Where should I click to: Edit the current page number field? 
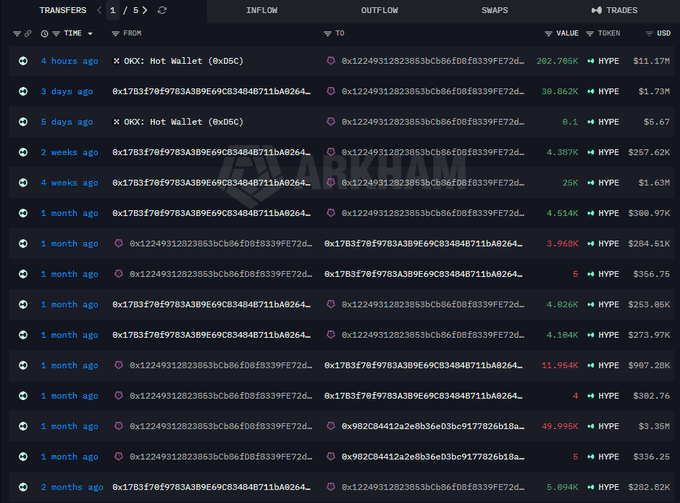click(x=113, y=10)
